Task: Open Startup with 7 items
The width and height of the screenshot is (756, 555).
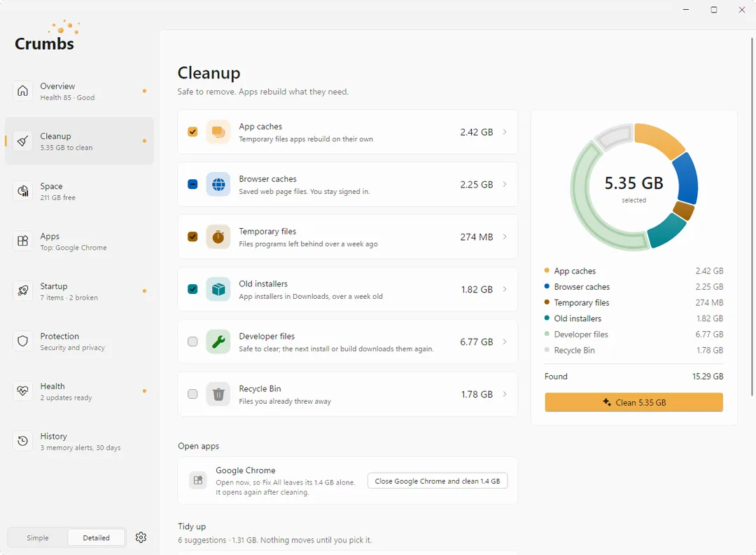Action: [x=80, y=291]
